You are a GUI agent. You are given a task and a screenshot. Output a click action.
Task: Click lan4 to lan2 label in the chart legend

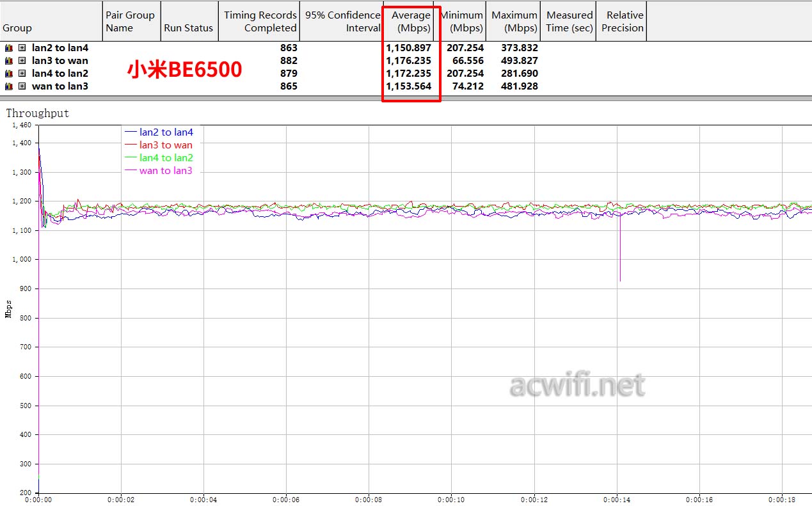[x=166, y=158]
